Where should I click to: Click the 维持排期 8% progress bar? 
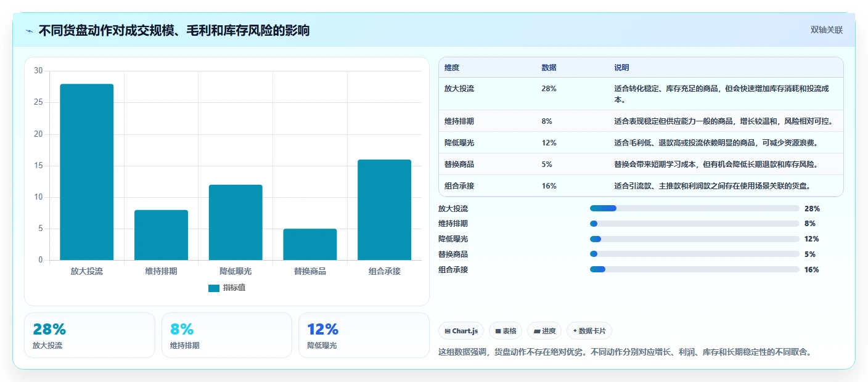point(695,224)
